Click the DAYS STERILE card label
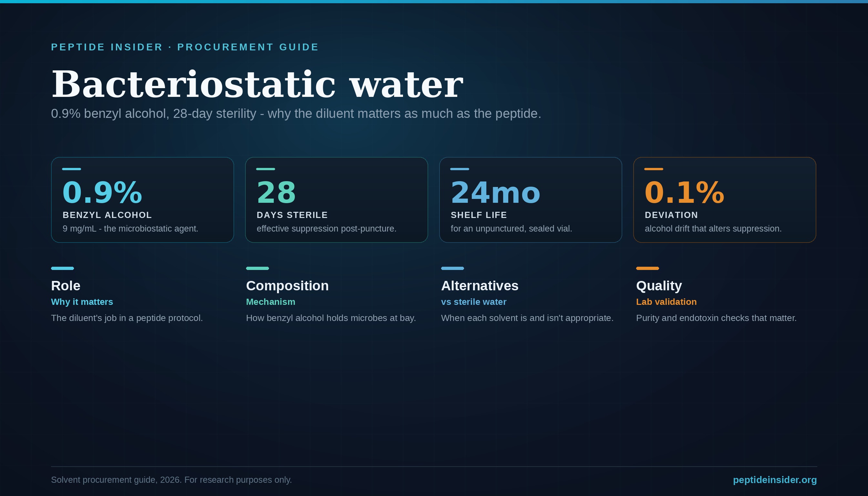Viewport: 868px width, 496px height. pyautogui.click(x=292, y=215)
